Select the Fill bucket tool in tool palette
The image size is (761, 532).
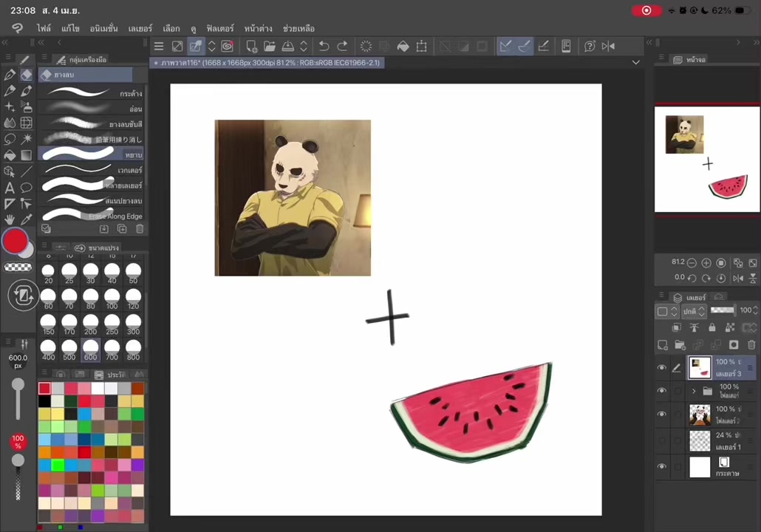(10, 155)
